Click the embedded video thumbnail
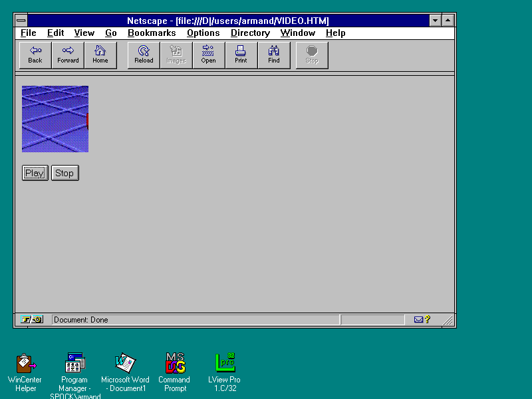The height and width of the screenshot is (399, 532). click(55, 119)
